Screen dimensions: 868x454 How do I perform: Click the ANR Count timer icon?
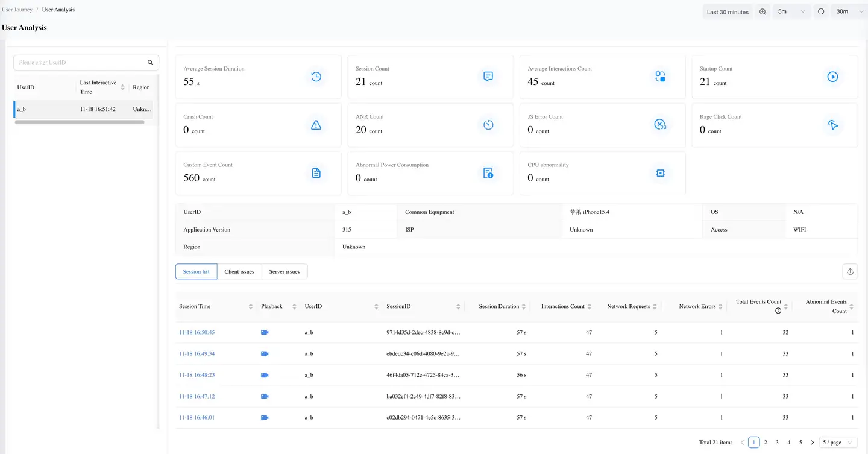[x=488, y=125]
